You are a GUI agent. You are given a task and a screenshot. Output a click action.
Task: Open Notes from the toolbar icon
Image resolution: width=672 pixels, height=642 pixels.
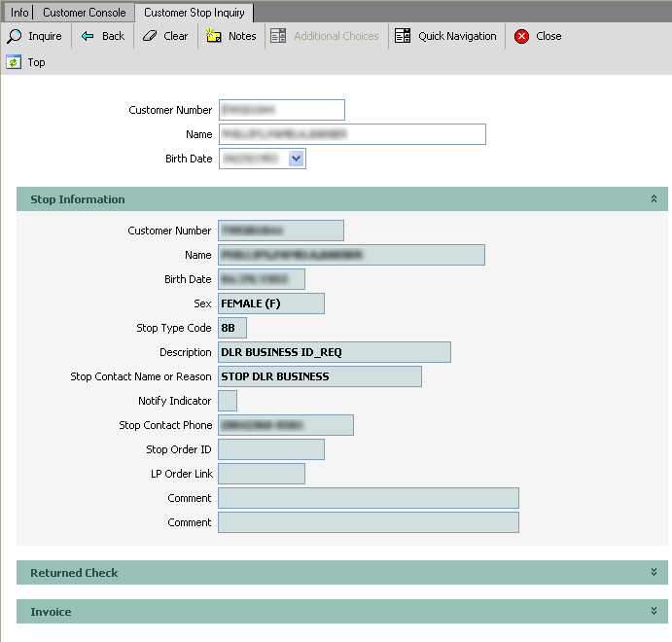[214, 36]
